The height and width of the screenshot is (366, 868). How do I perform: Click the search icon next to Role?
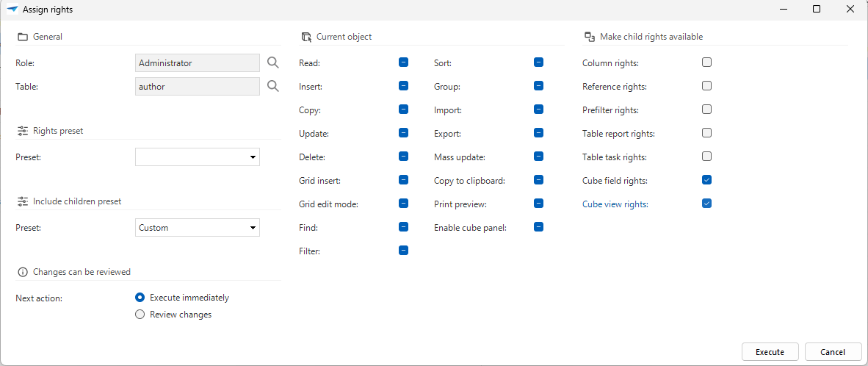[272, 63]
